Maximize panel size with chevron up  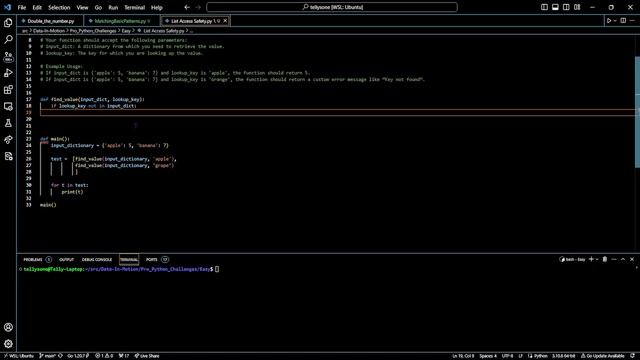tap(623, 260)
